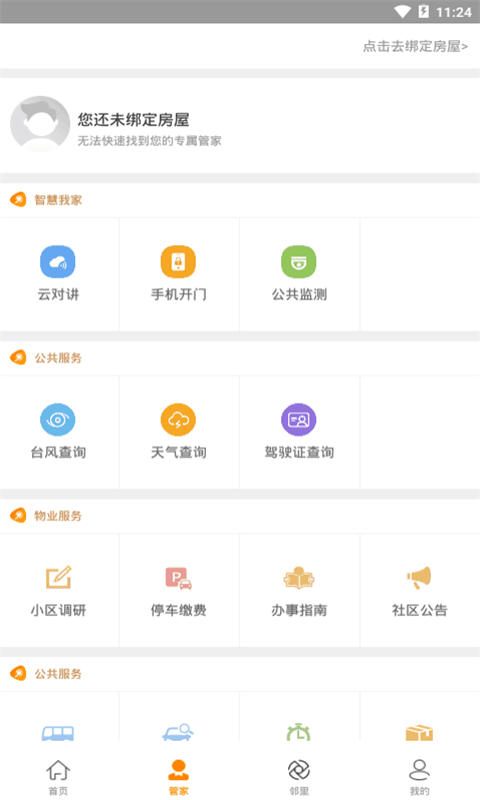Open the 台风查询 typhoon query icon

pyautogui.click(x=58, y=419)
